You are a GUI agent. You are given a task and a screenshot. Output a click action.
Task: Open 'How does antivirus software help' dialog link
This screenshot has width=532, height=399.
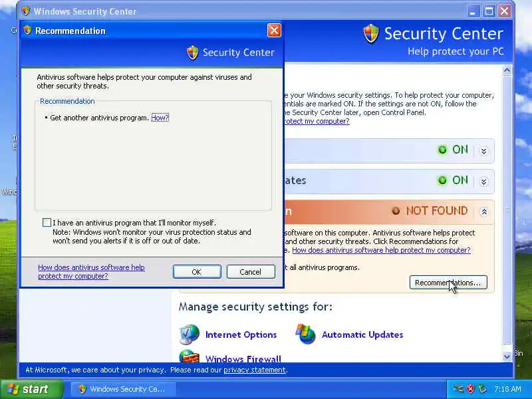click(91, 271)
